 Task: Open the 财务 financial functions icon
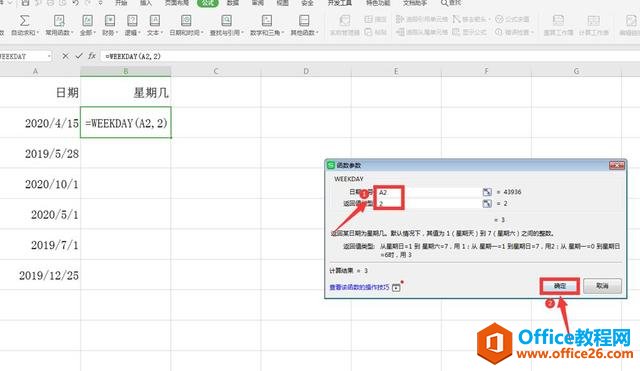[109, 20]
